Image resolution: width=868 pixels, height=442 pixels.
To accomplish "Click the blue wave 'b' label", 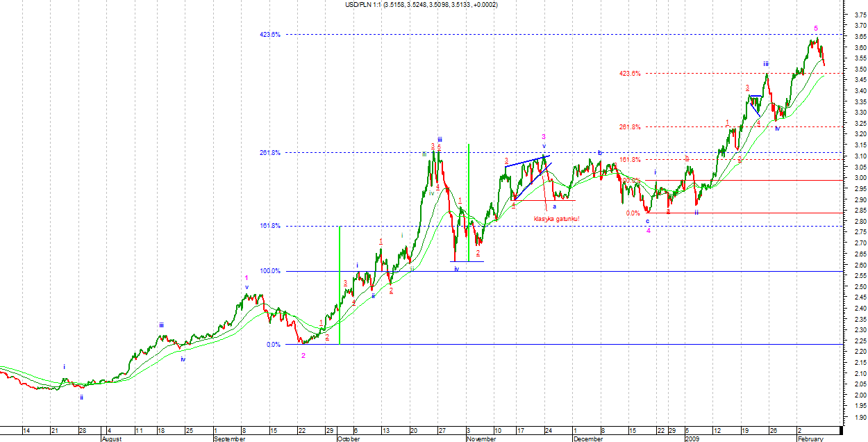I will (x=599, y=152).
